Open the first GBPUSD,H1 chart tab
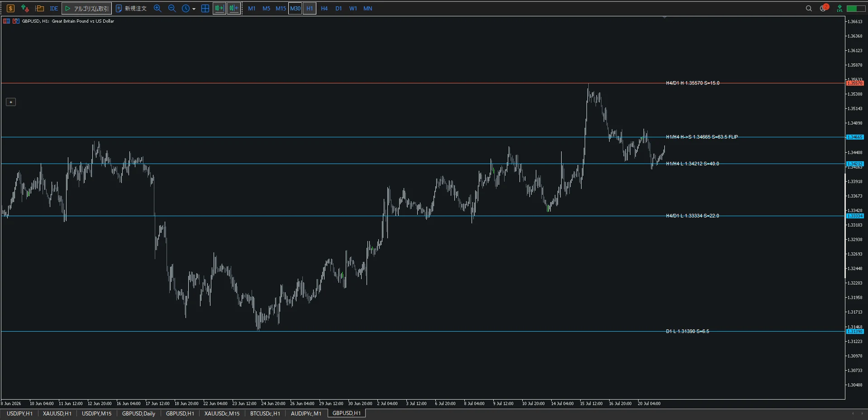Viewport: 868px width, 420px height. pos(180,413)
